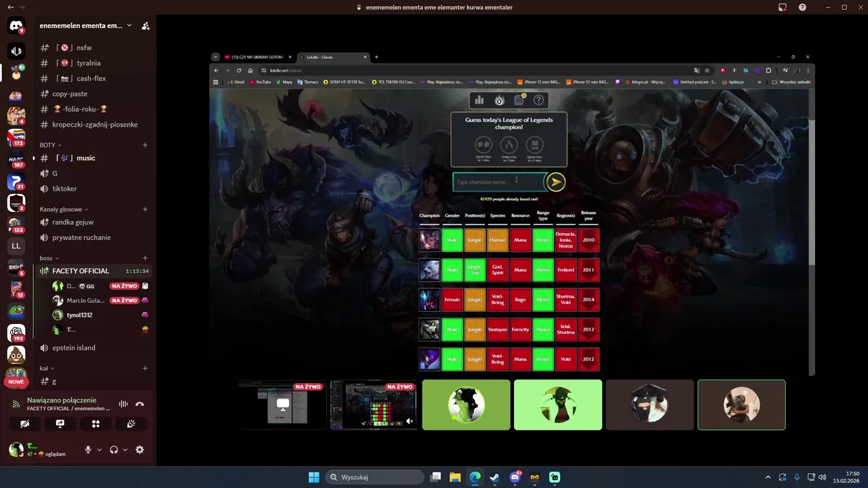Screen dimensions: 868x488
Task: Open Discord direct messages home
Action: pos(16,26)
